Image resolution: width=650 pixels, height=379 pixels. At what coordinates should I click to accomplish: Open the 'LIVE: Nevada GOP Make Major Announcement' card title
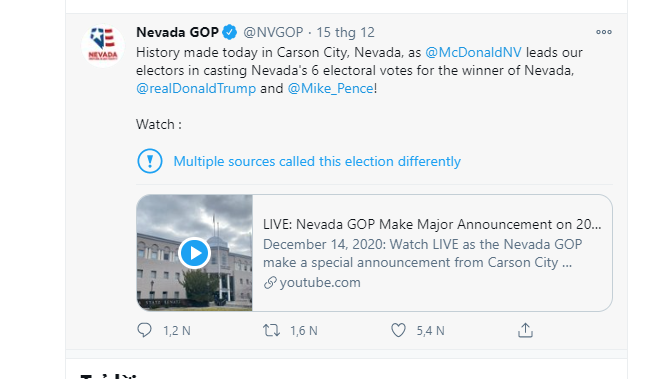click(x=432, y=224)
